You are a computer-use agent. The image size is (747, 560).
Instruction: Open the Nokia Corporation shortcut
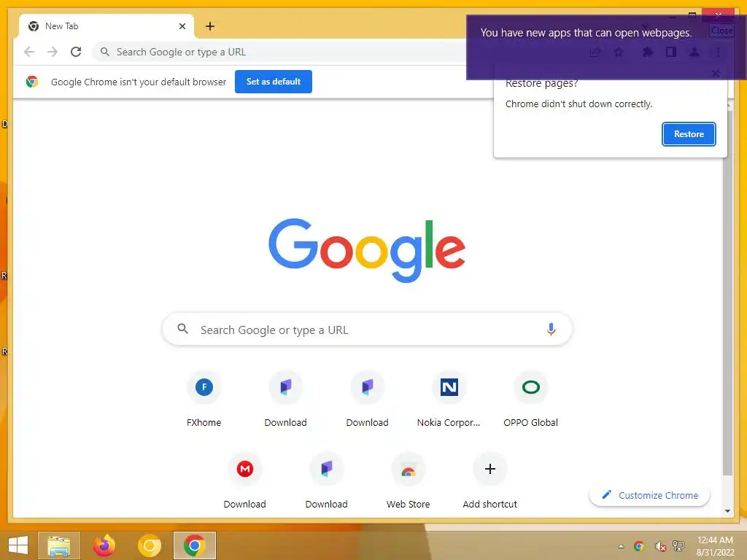pyautogui.click(x=449, y=400)
